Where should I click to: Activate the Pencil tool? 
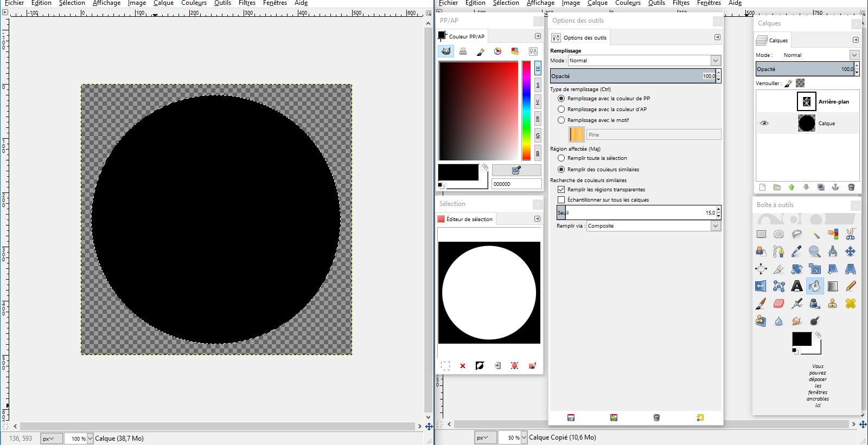coord(850,286)
